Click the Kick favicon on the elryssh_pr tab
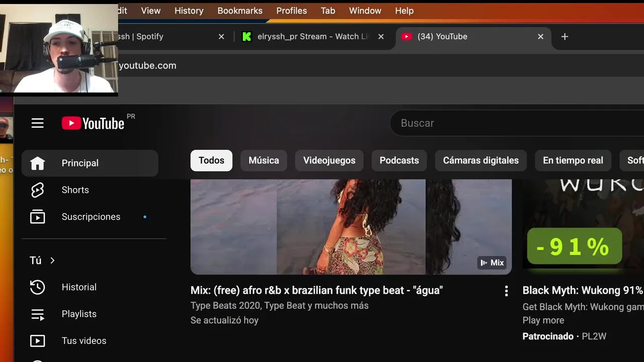This screenshot has width=644, height=362. (247, 37)
